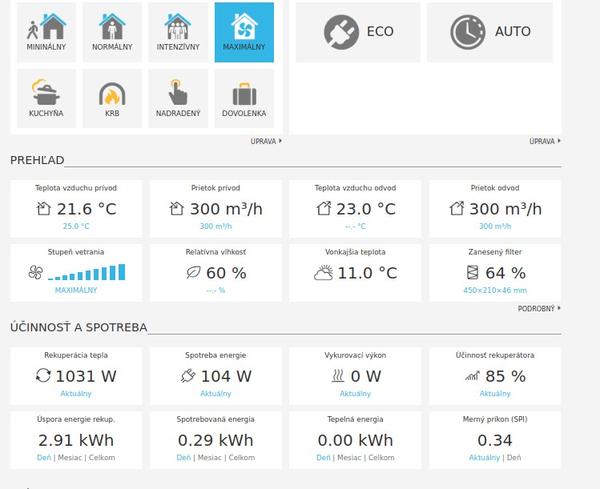This screenshot has height=489, width=600.
Task: Select the Normálny ventilation mode icon
Action: tap(112, 31)
